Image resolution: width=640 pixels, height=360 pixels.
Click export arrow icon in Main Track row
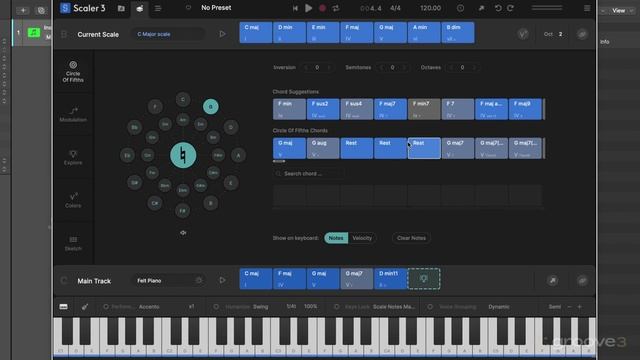click(x=553, y=280)
